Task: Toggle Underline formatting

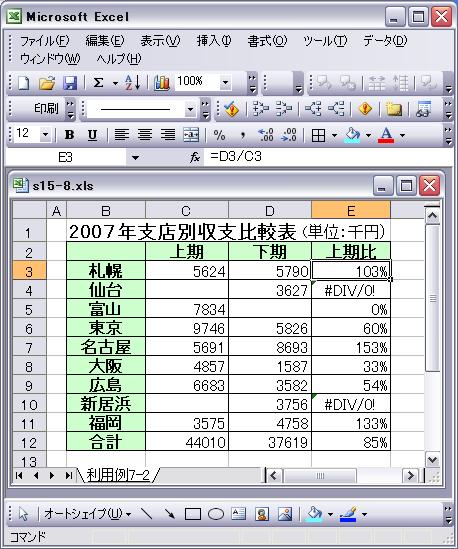Action: pyautogui.click(x=92, y=135)
